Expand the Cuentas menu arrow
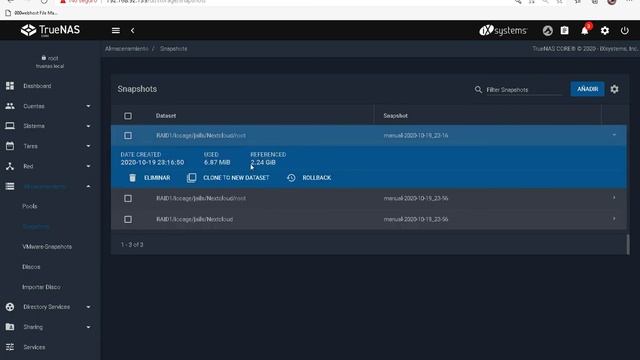 [88, 106]
